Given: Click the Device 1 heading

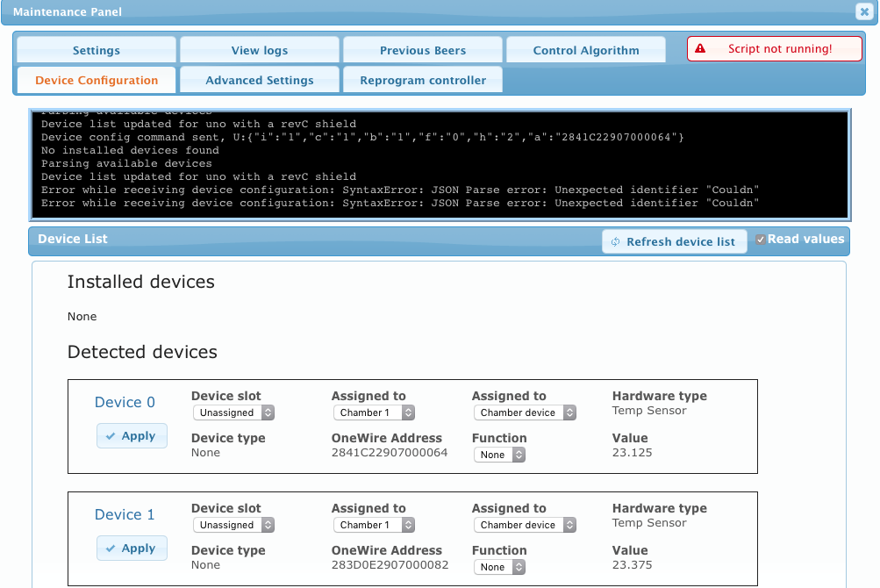Looking at the screenshot, I should (125, 514).
